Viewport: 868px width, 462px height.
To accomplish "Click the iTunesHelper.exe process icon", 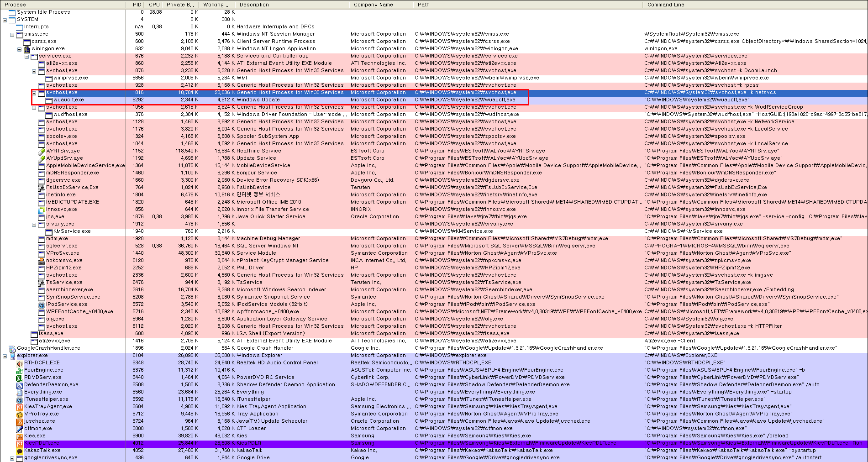I will pyautogui.click(x=20, y=399).
